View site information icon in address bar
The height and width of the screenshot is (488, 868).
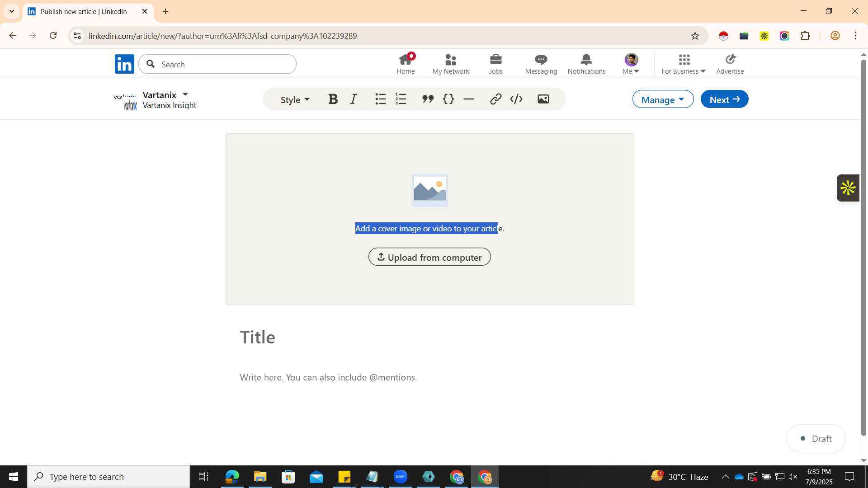pyautogui.click(x=77, y=36)
